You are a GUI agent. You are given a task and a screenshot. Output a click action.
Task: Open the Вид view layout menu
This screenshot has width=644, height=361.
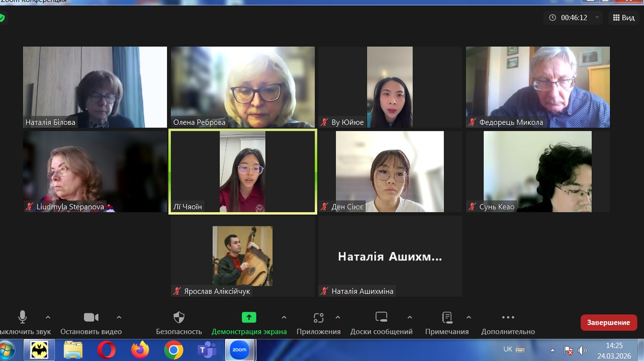(623, 18)
